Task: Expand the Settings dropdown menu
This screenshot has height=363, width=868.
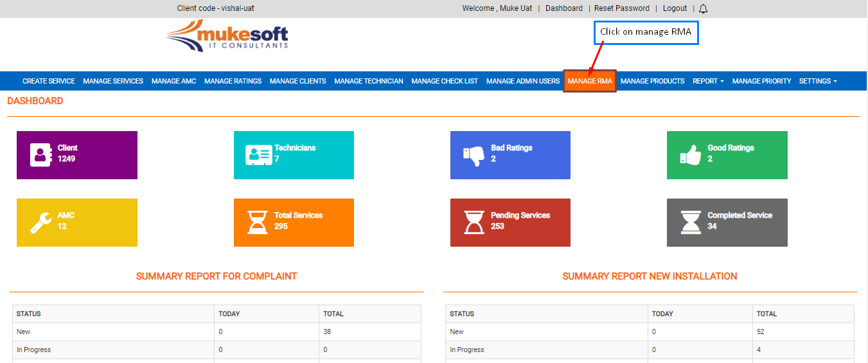Action: 817,81
